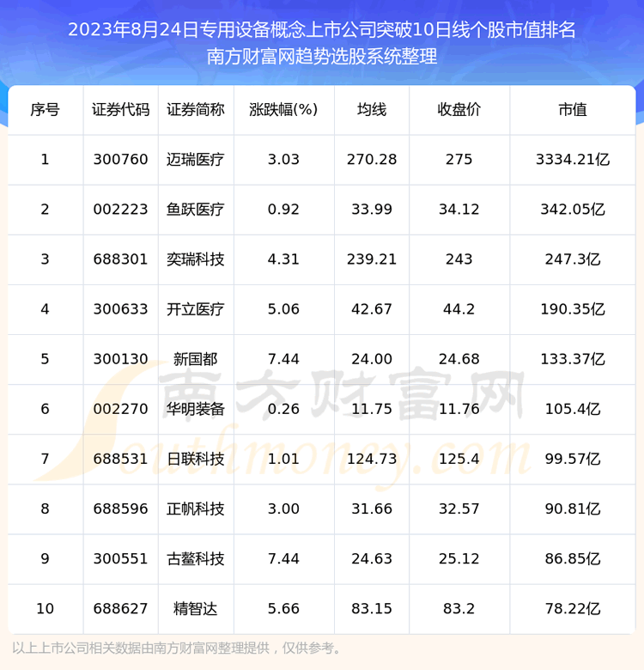Click closing price 275 for 迈瑞医疗
The height and width of the screenshot is (670, 644).
point(459,160)
